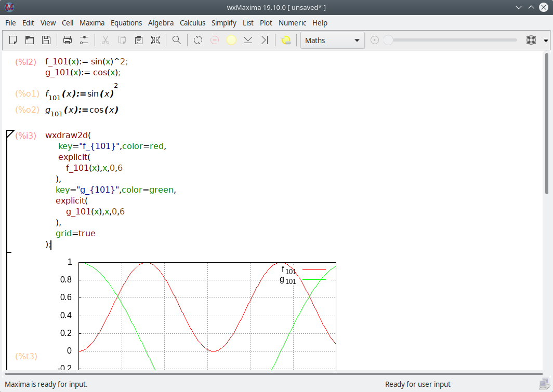This screenshot has width=553, height=392.
Task: Click the status bar network icon
Action: pos(544,384)
